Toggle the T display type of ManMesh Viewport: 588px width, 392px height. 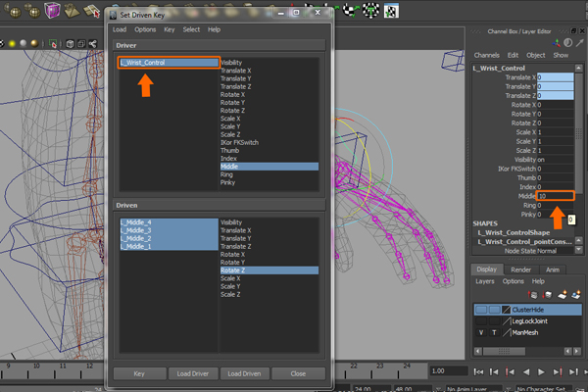[x=494, y=333]
